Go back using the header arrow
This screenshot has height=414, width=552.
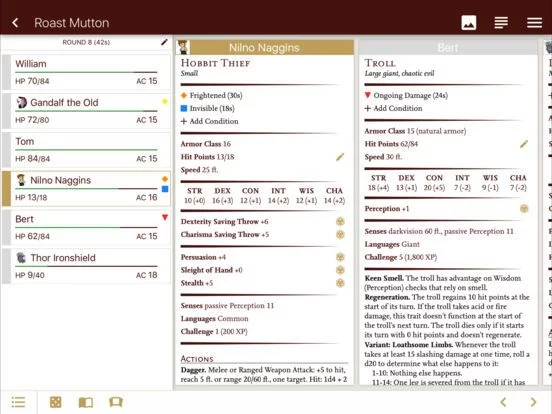(15, 23)
